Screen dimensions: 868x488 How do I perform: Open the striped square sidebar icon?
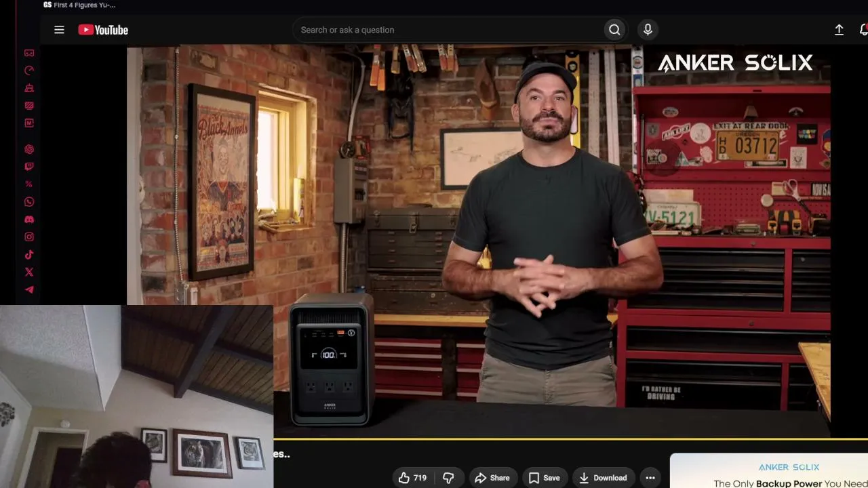coord(29,106)
